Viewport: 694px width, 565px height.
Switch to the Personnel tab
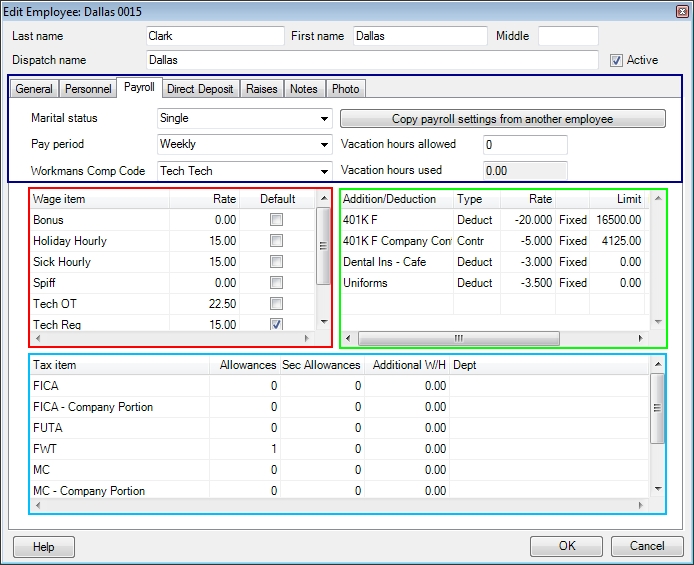tap(88, 89)
